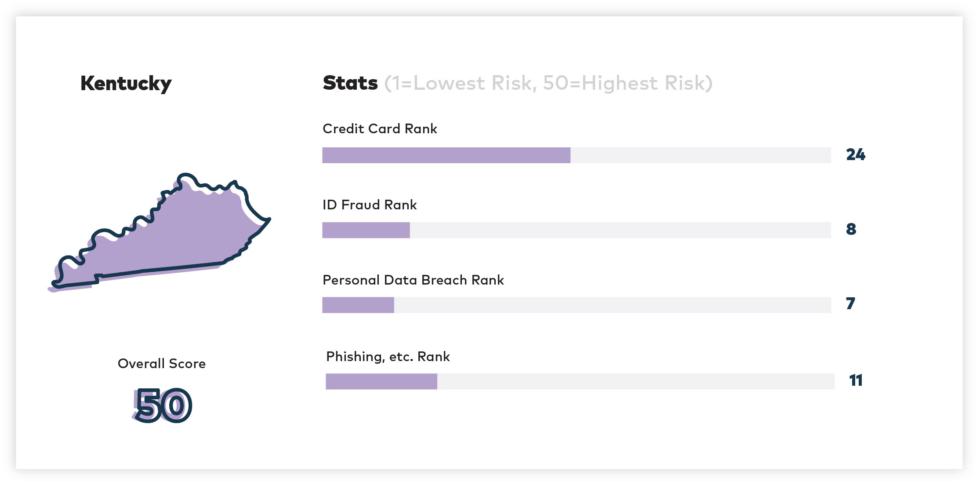
Task: Click the ID Fraud rank value 8
Action: click(x=851, y=229)
